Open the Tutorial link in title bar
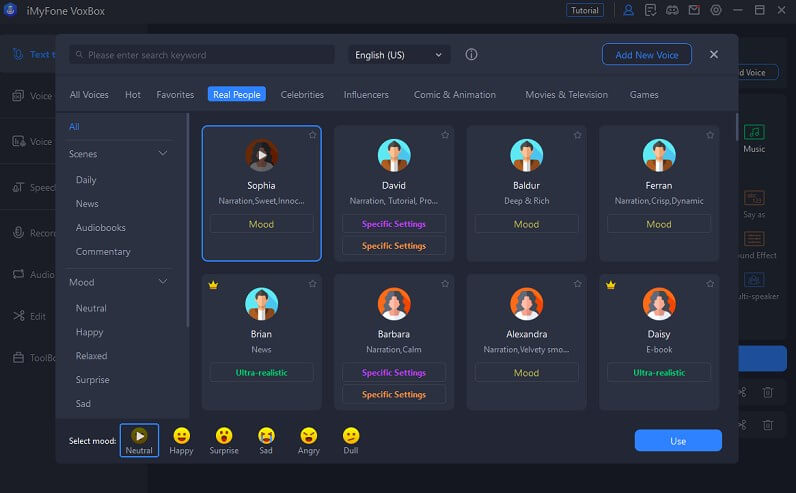796x493 pixels. click(585, 10)
